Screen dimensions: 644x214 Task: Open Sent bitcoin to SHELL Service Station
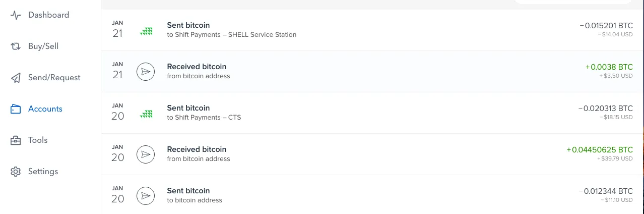point(372,30)
